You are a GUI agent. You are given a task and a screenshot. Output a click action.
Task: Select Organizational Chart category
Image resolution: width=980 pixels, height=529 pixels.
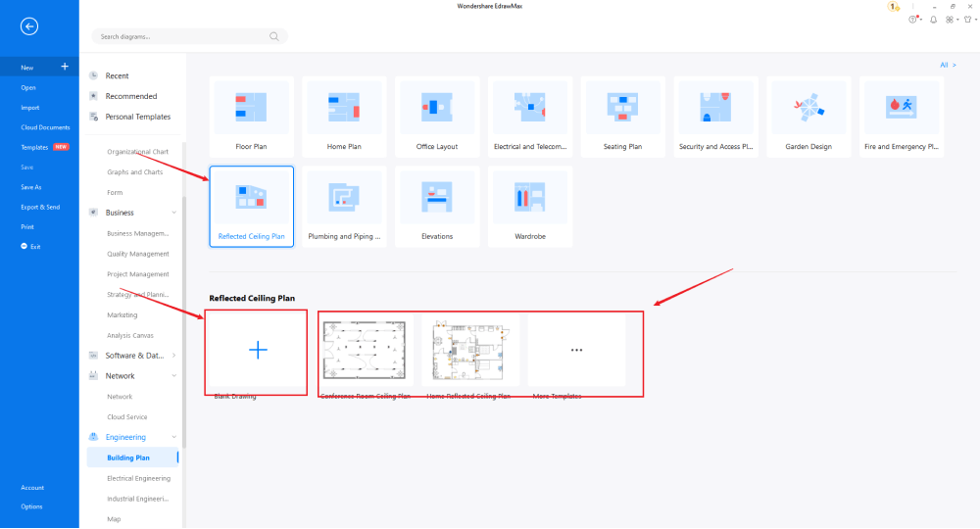tap(137, 152)
